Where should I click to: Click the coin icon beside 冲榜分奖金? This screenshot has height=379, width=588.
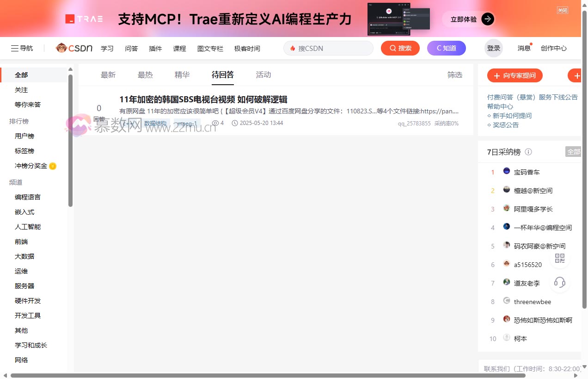pyautogui.click(x=53, y=166)
